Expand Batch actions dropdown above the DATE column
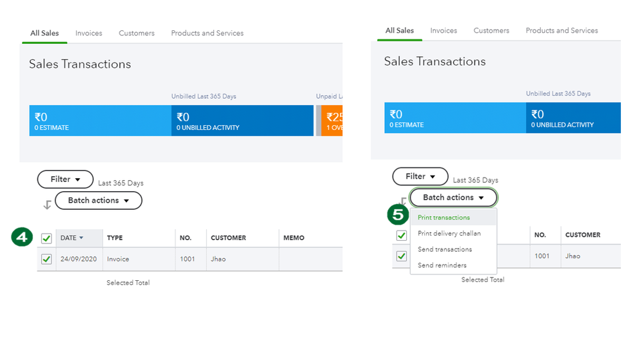 pyautogui.click(x=98, y=200)
